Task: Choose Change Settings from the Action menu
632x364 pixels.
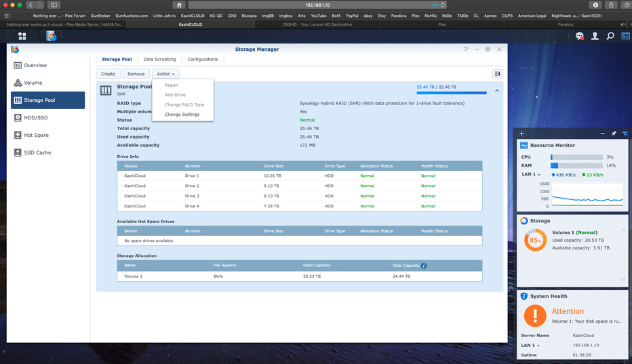Action: (x=182, y=115)
